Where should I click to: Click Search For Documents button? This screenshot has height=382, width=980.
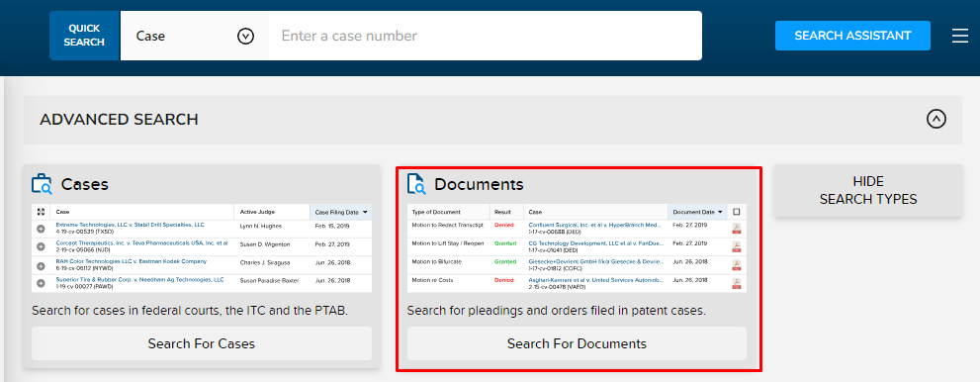[x=577, y=343]
